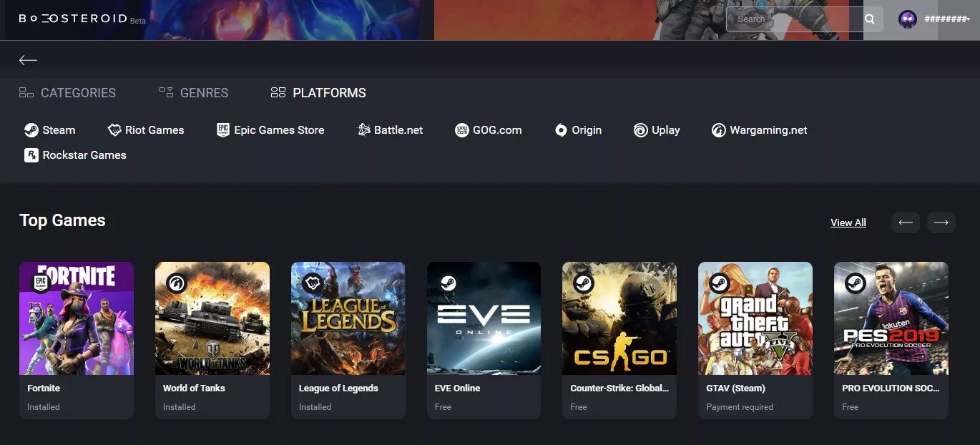Click the Wargaming.net platform icon

point(718,130)
